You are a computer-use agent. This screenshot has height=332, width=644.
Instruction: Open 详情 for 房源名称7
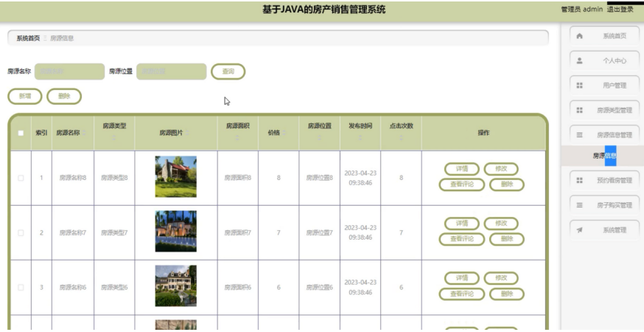coord(462,224)
